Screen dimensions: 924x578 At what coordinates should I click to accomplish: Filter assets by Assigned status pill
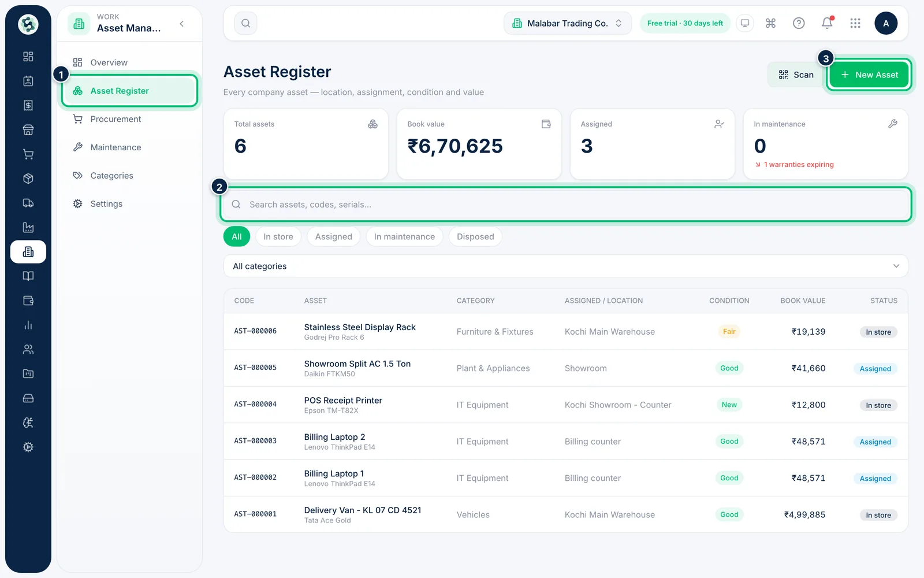coord(334,236)
